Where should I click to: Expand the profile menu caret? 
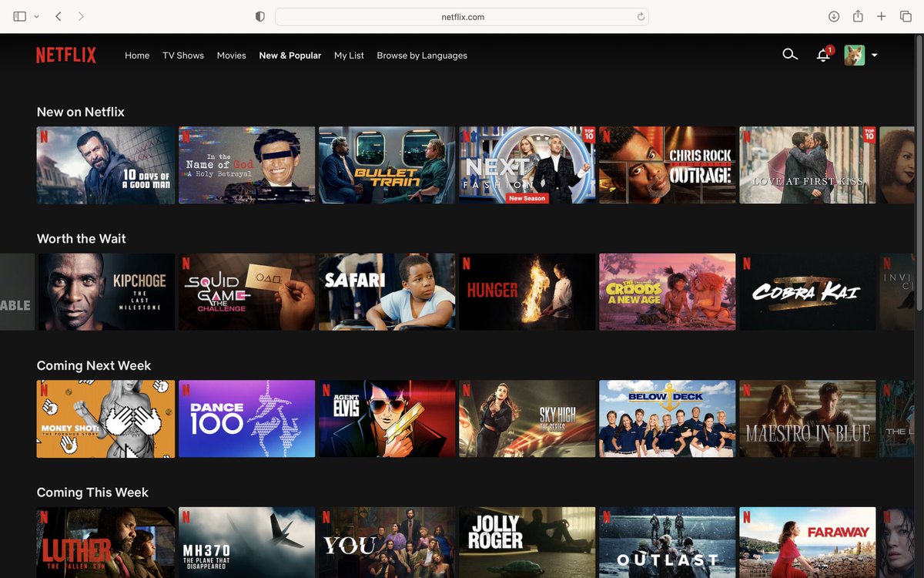point(875,55)
